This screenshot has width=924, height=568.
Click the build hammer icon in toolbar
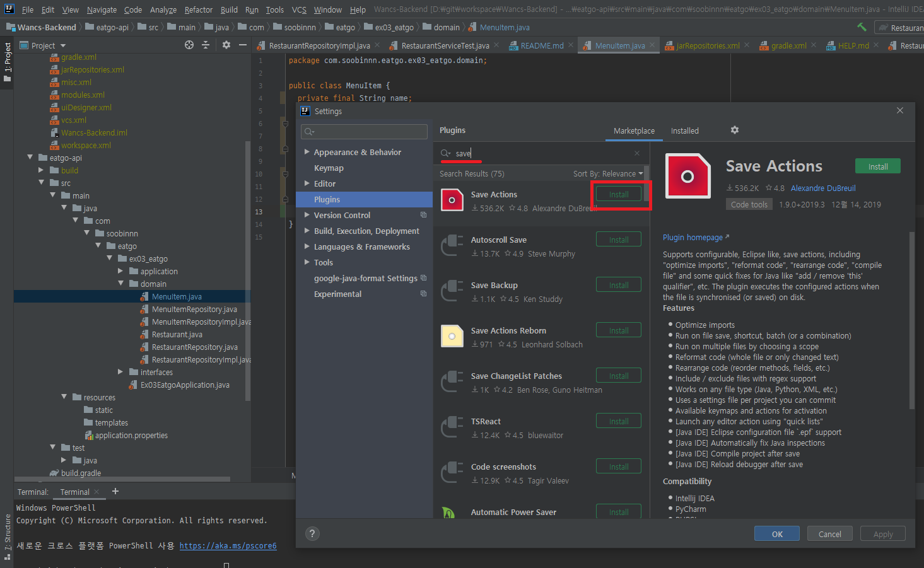[862, 27]
